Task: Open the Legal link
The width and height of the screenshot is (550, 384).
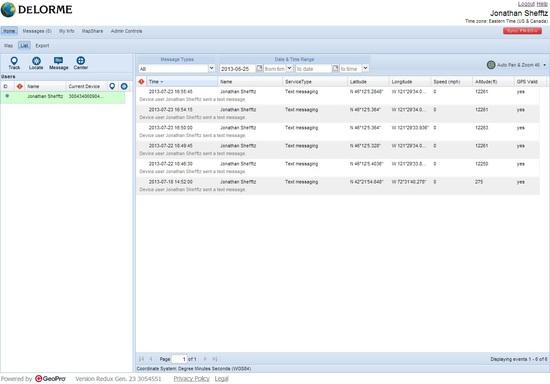Action: (x=222, y=379)
